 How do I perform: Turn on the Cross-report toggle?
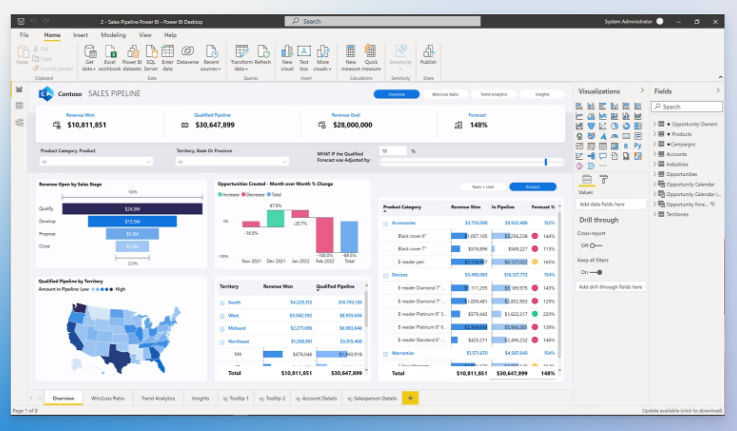tap(595, 245)
